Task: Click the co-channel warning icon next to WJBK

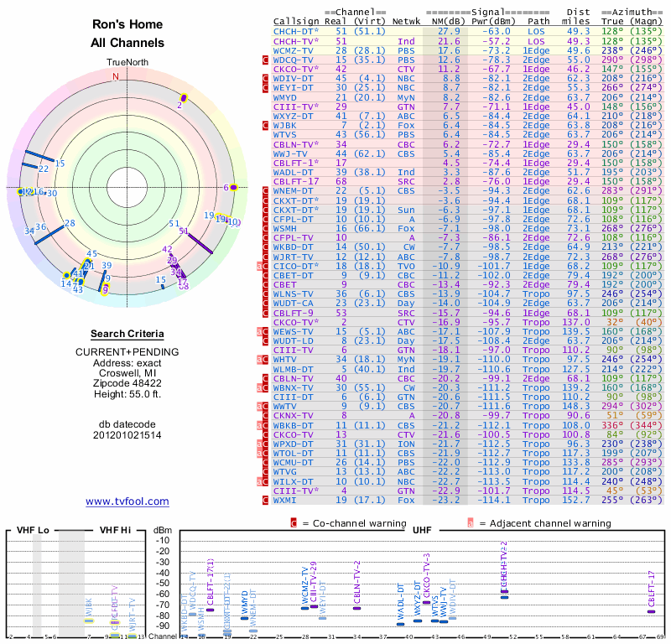Action: 266,126
